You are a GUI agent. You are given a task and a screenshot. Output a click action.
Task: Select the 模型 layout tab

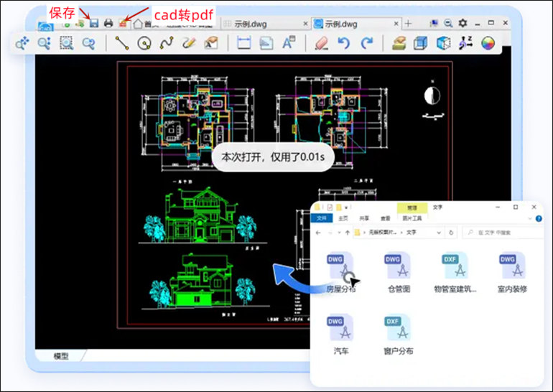pyautogui.click(x=60, y=356)
